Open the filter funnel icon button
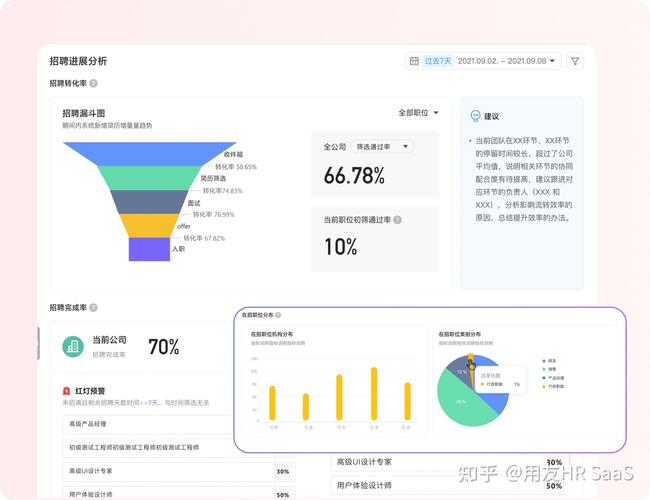The height and width of the screenshot is (500, 650). tap(575, 61)
